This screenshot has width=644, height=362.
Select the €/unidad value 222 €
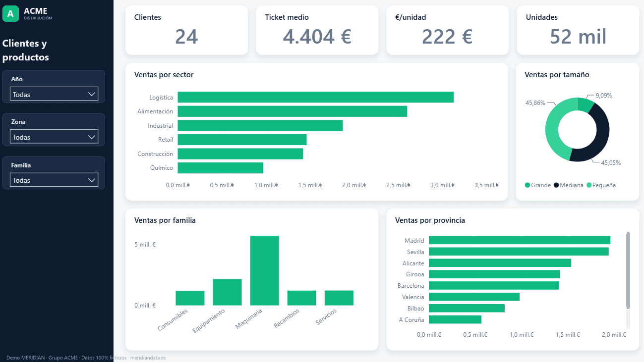click(447, 37)
